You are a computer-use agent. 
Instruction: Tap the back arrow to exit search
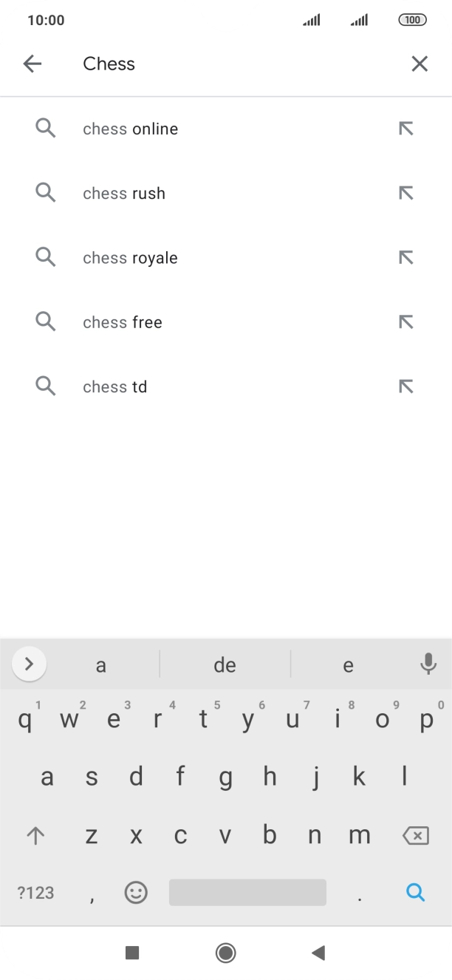click(x=32, y=64)
